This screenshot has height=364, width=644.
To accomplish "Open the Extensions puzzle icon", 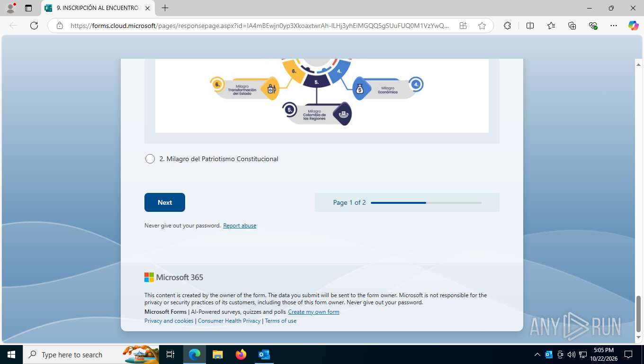I will click(507, 26).
